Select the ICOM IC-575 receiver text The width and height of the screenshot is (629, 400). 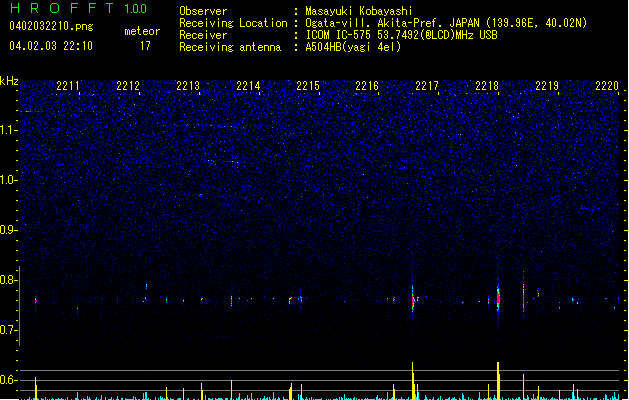pyautogui.click(x=401, y=35)
